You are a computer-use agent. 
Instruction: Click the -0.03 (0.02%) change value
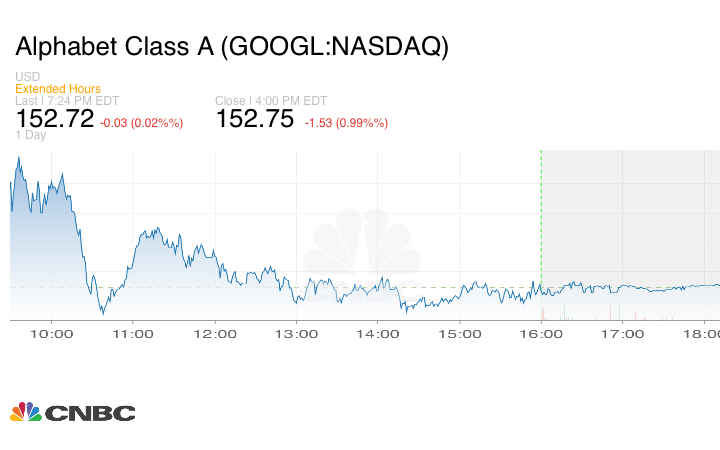point(141,122)
